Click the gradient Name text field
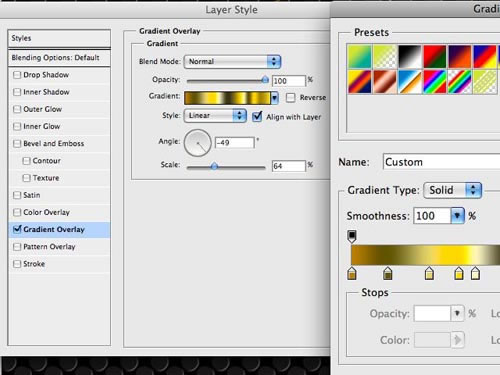Screen dimensions: 500x375 [x=441, y=162]
